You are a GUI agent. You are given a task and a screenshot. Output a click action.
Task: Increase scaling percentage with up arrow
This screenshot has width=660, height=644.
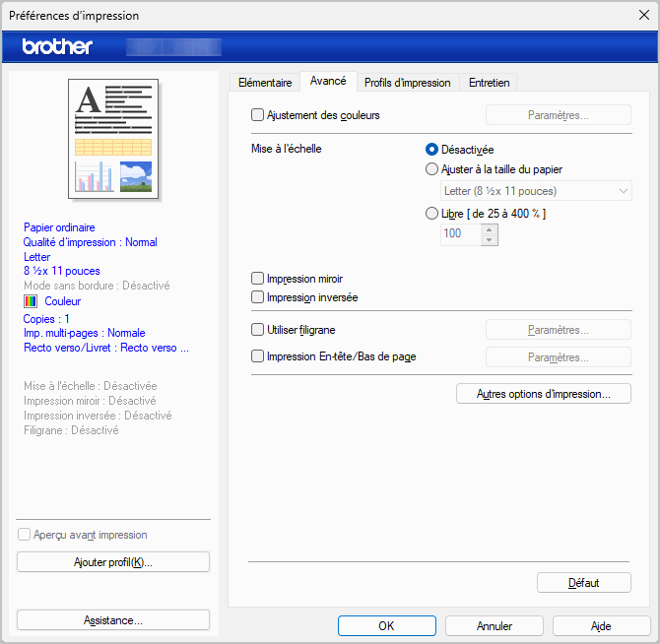tap(490, 228)
